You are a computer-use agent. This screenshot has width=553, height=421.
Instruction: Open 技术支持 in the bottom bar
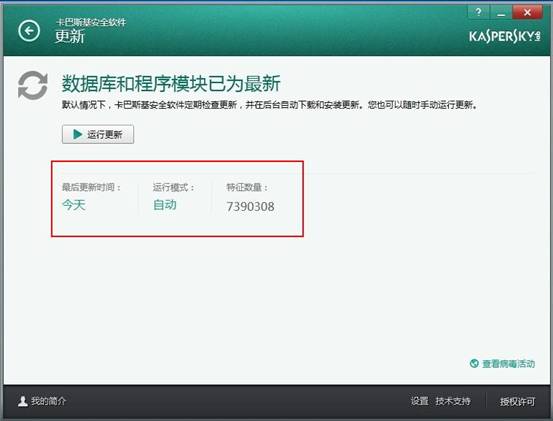click(453, 401)
